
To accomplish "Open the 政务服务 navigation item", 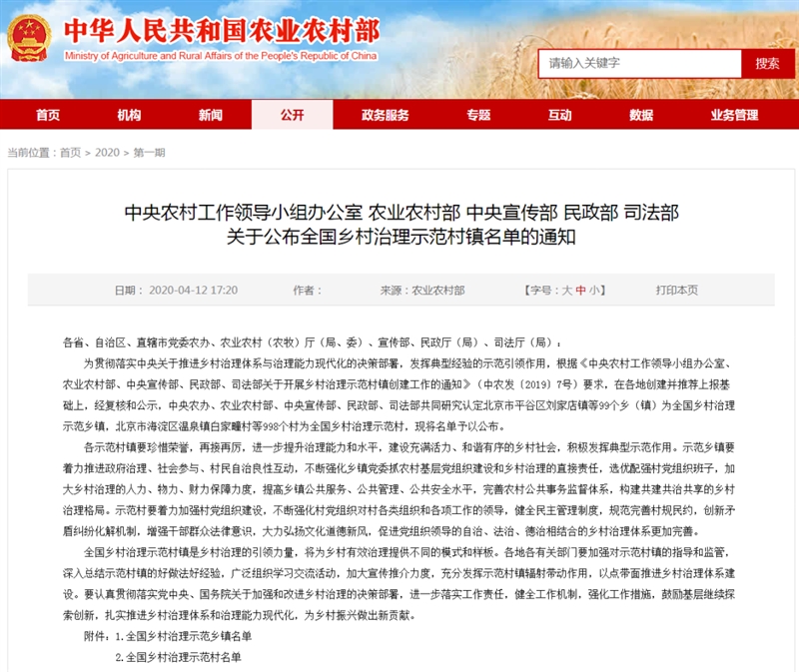I will (386, 115).
